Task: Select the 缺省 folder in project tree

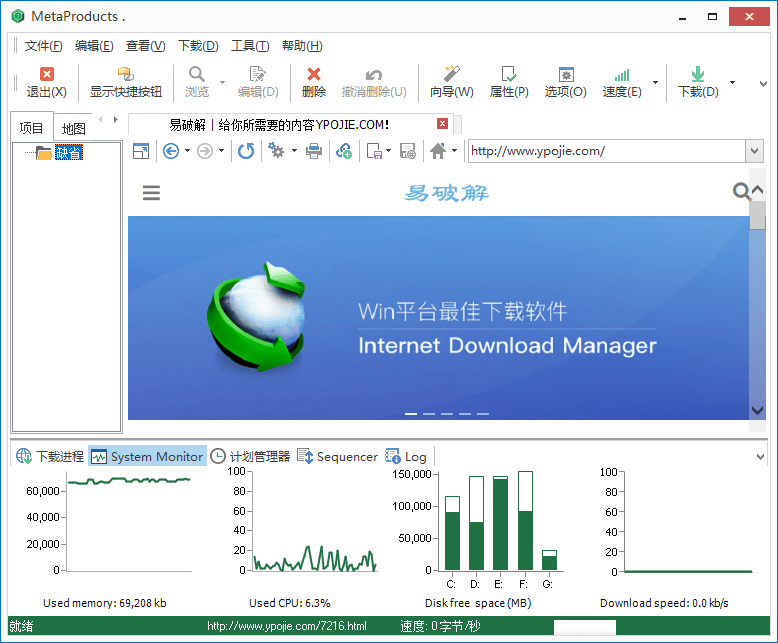Action: pyautogui.click(x=68, y=153)
